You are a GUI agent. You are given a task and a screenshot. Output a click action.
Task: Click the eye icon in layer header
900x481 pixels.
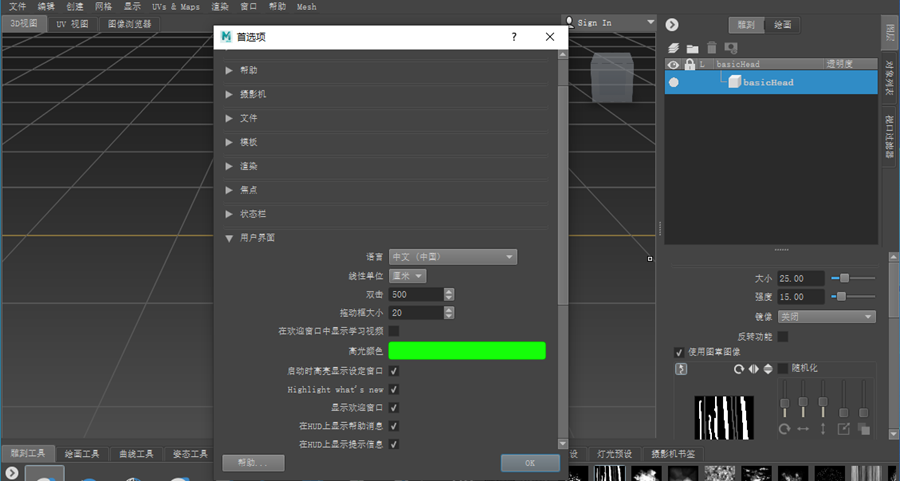click(673, 64)
